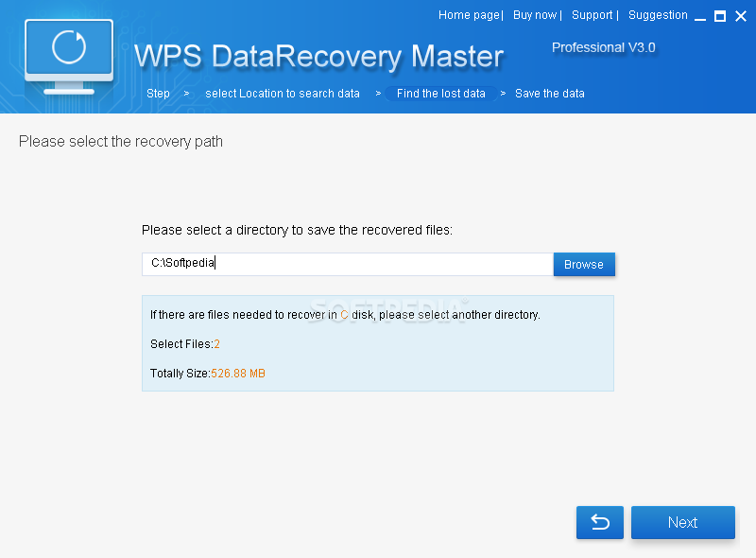Viewport: 756px width, 558px height.
Task: Click the 'WPS DataRecovery Master' title
Action: (x=318, y=57)
